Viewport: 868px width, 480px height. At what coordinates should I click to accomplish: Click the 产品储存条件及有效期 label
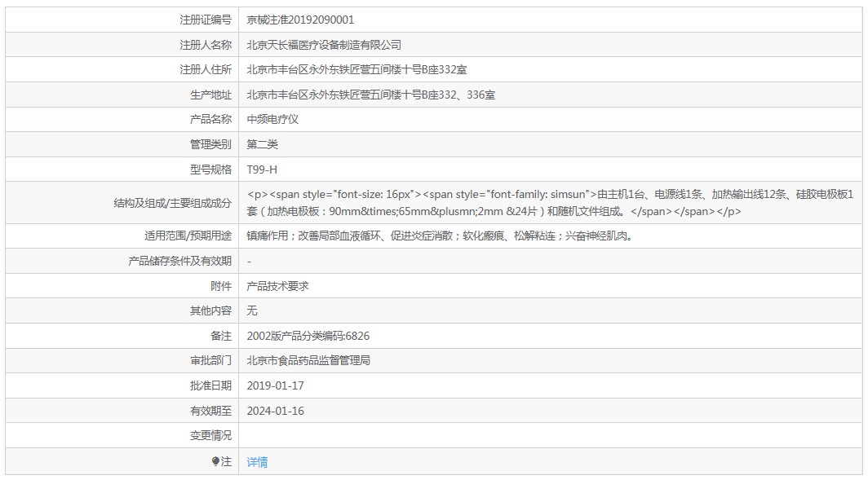pos(180,261)
